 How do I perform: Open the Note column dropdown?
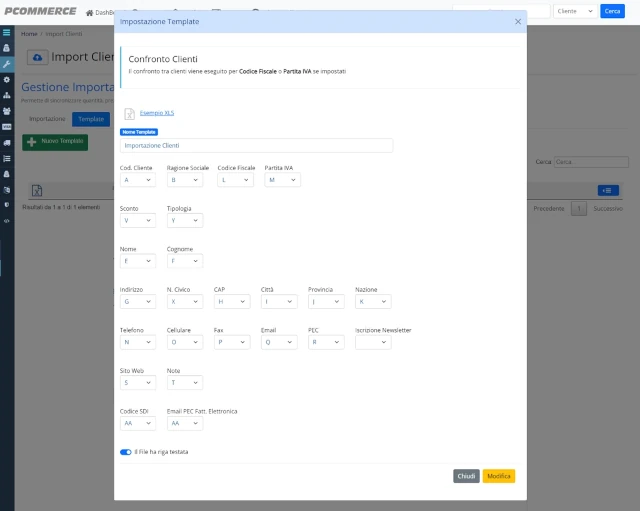coord(184,382)
